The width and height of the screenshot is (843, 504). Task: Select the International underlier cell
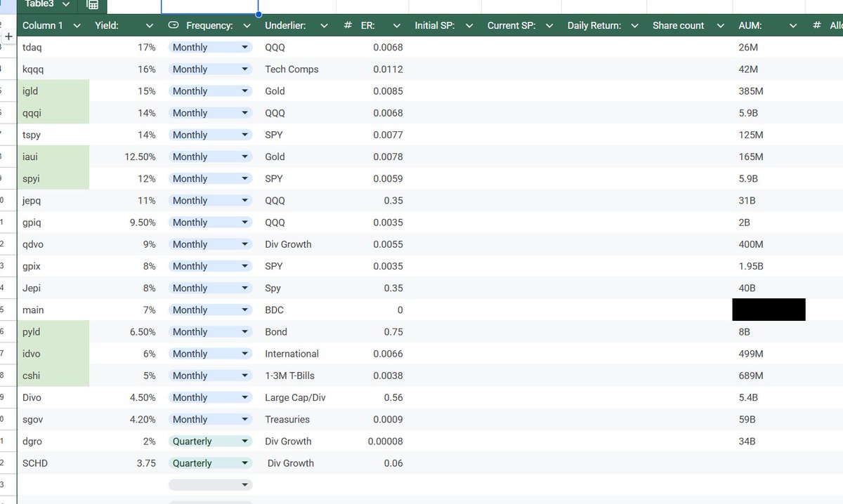click(x=298, y=354)
